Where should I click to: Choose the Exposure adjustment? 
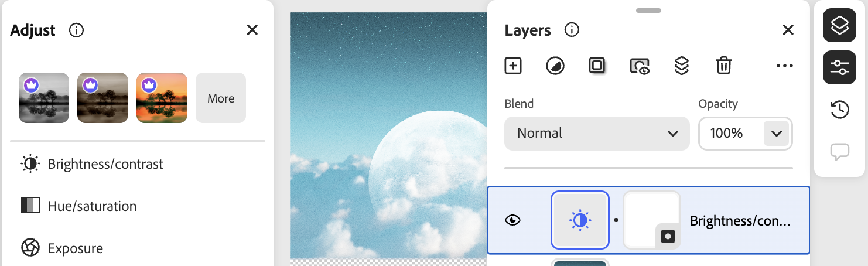[x=75, y=248]
